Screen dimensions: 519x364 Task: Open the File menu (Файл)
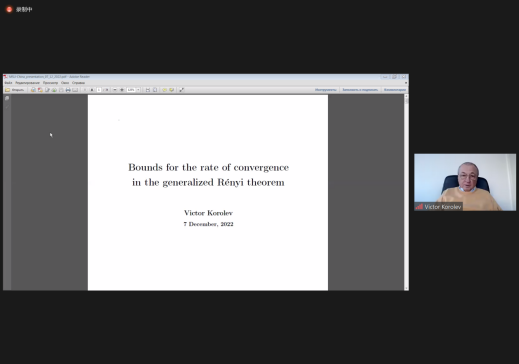(x=8, y=83)
